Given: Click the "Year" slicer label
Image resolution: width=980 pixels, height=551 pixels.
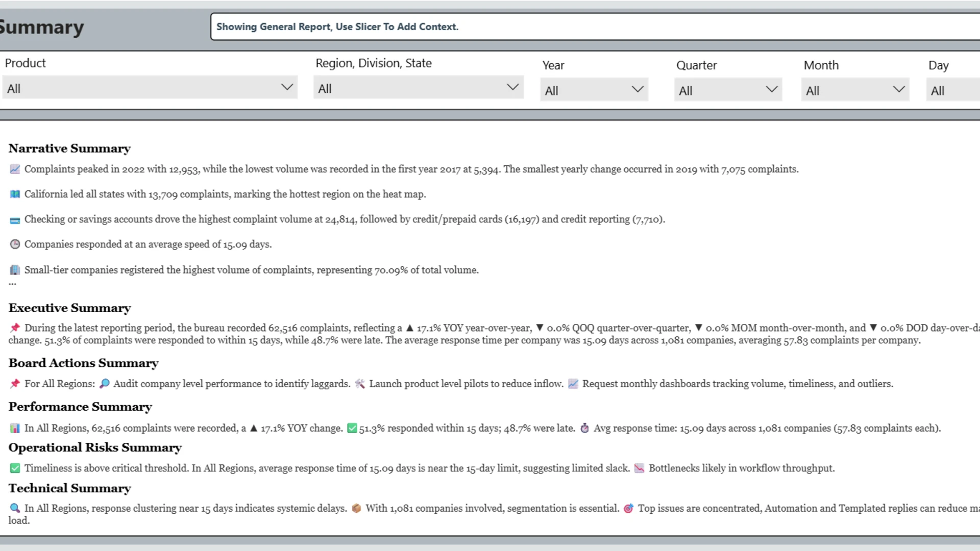Looking at the screenshot, I should [x=553, y=65].
